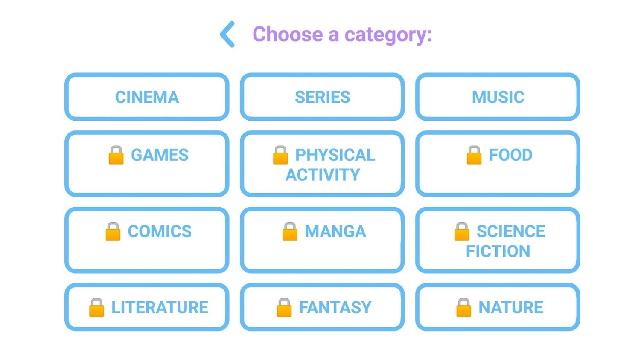Image resolution: width=644 pixels, height=341 pixels.
Task: Click the Choose a category heading
Action: (342, 34)
